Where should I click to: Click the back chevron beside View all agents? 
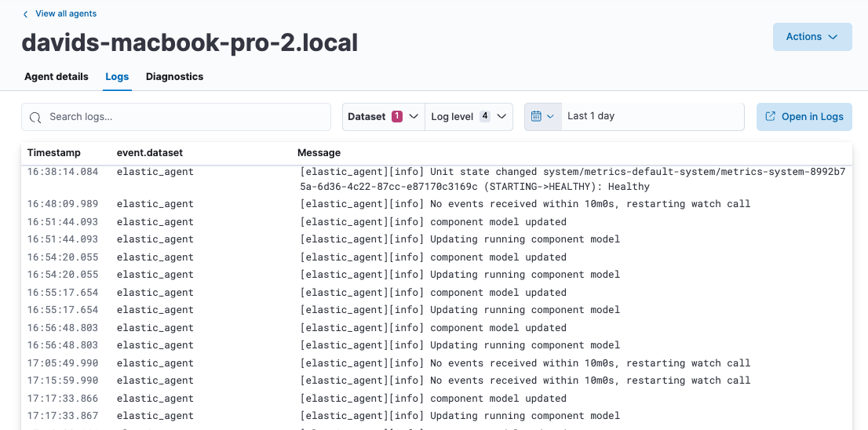click(x=25, y=14)
